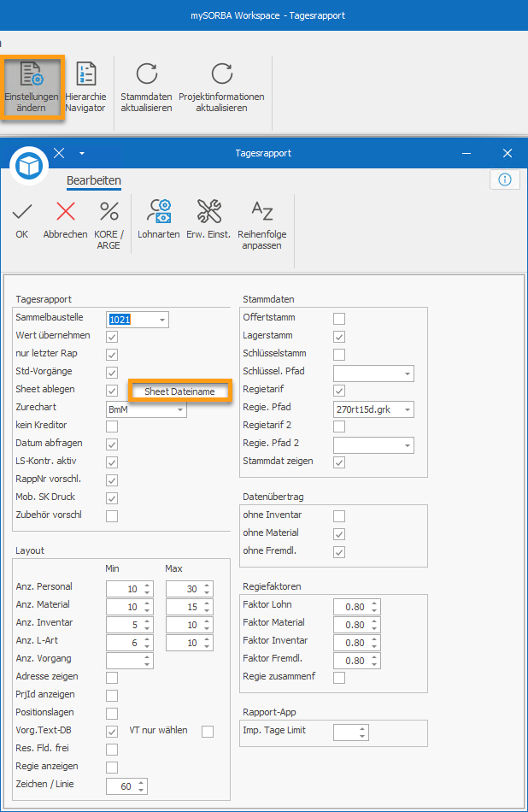Toggle the ohne Fremdl. checkbox
Viewport: 528px width, 812px height.
[x=339, y=552]
